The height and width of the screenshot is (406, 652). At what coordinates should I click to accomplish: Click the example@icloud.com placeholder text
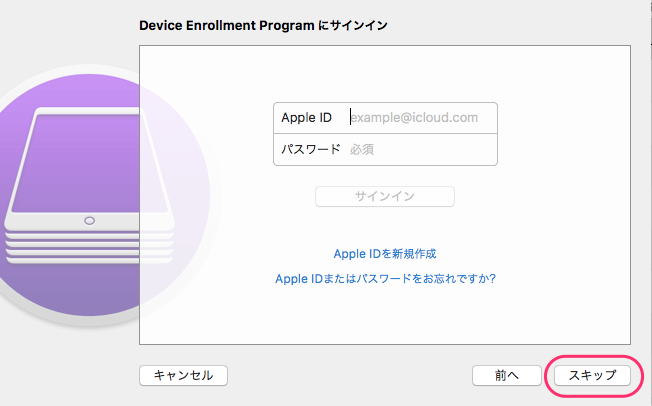pos(414,118)
